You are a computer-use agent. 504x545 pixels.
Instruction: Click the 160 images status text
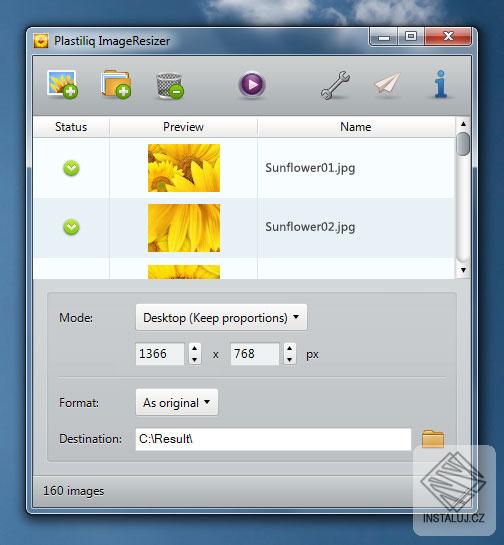pyautogui.click(x=74, y=491)
